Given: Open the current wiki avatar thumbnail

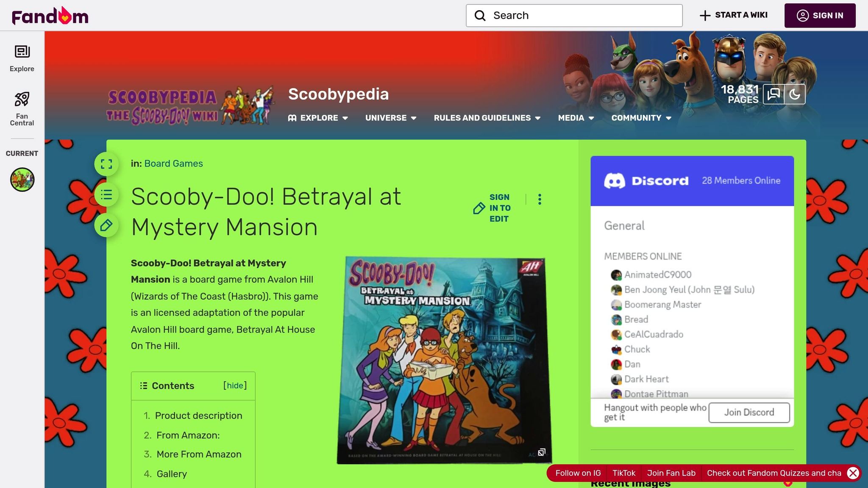Looking at the screenshot, I should click(x=22, y=180).
